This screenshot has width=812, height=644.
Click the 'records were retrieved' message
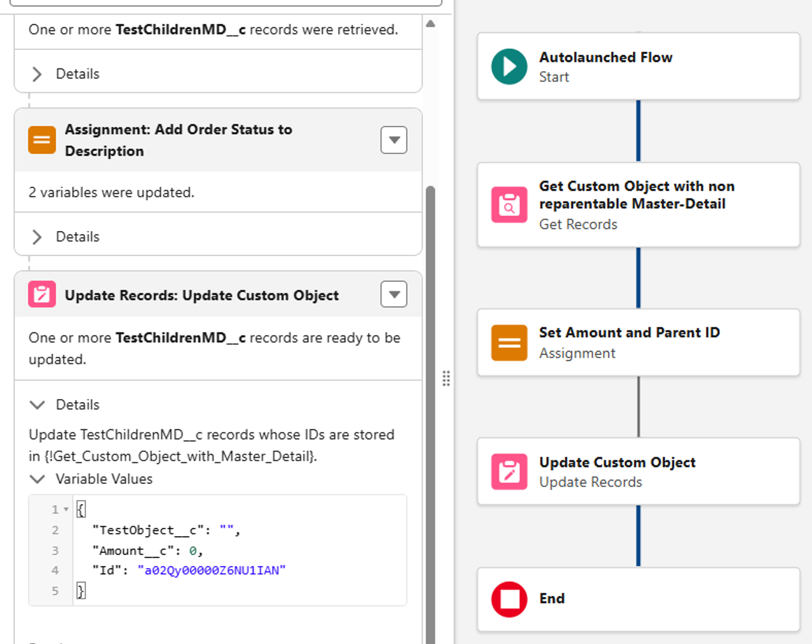pyautogui.click(x=213, y=30)
